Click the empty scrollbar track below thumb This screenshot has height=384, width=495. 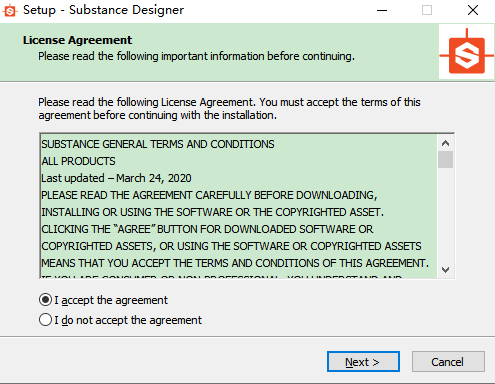pyautogui.click(x=445, y=215)
